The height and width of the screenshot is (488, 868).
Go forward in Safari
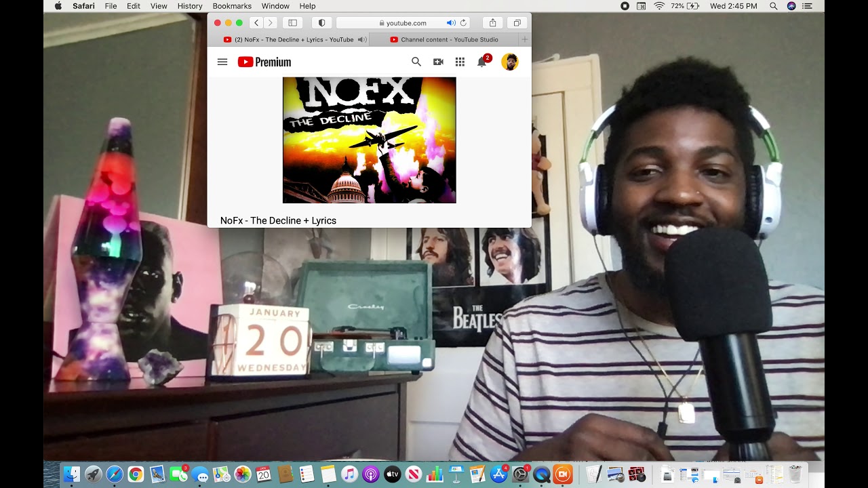pos(271,22)
